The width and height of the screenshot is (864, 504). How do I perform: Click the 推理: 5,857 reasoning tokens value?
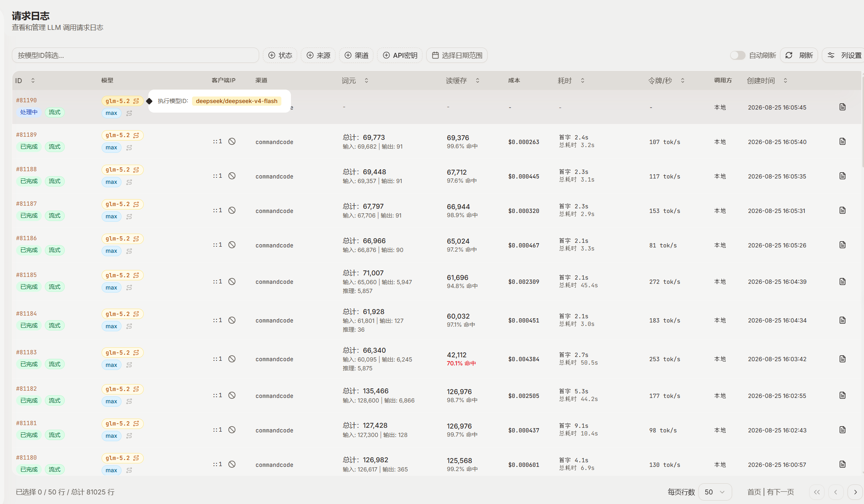click(357, 291)
